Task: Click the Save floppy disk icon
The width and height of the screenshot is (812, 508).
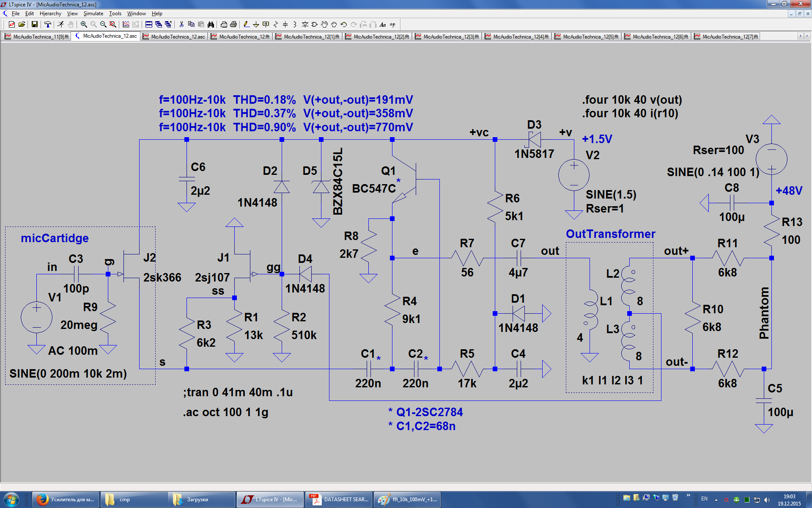Action: pos(35,25)
